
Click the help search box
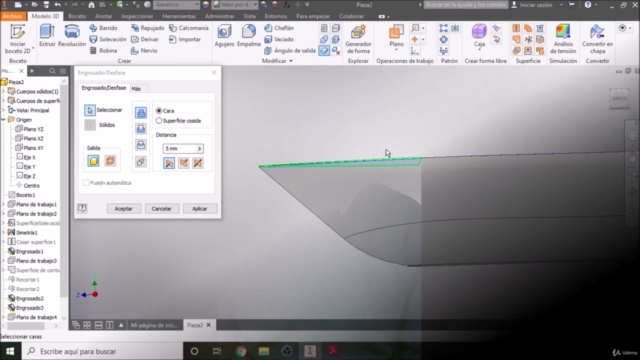tap(466, 5)
